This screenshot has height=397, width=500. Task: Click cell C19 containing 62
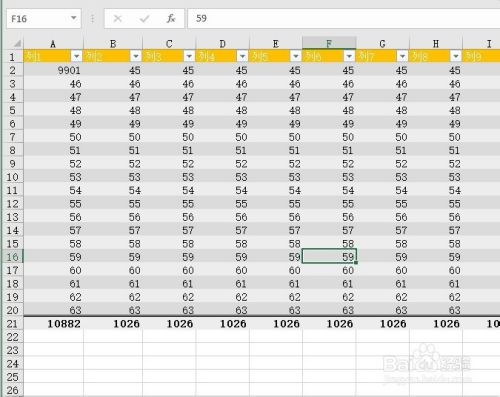(169, 297)
